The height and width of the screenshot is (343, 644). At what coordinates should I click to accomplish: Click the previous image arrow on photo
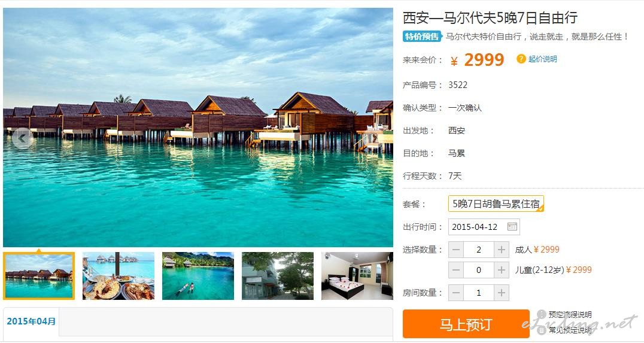pyautogui.click(x=22, y=138)
